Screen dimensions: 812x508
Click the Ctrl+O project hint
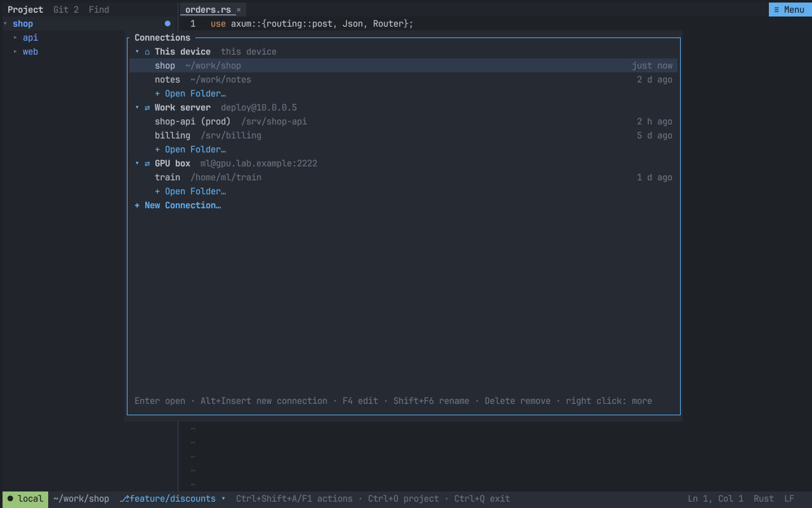pos(403,498)
